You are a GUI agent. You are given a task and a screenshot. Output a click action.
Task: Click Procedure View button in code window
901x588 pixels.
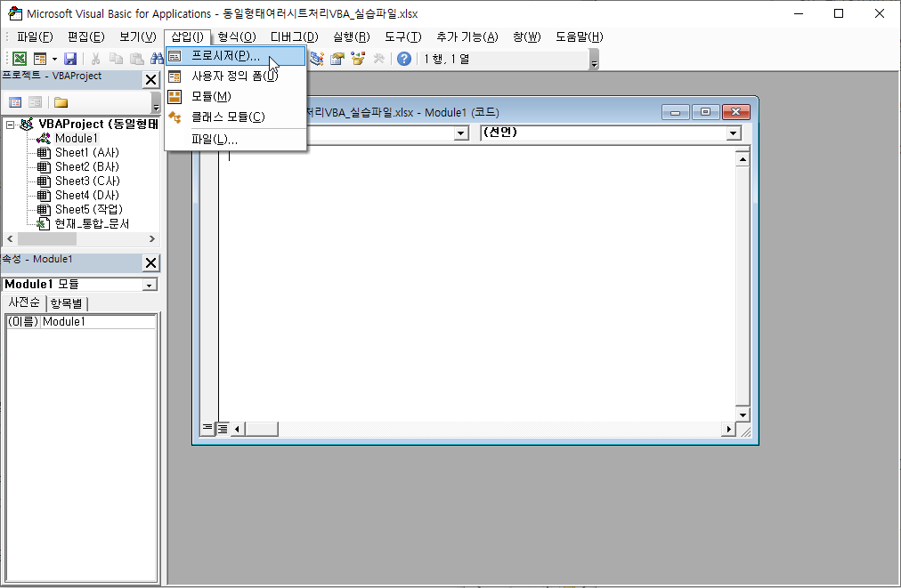click(207, 429)
